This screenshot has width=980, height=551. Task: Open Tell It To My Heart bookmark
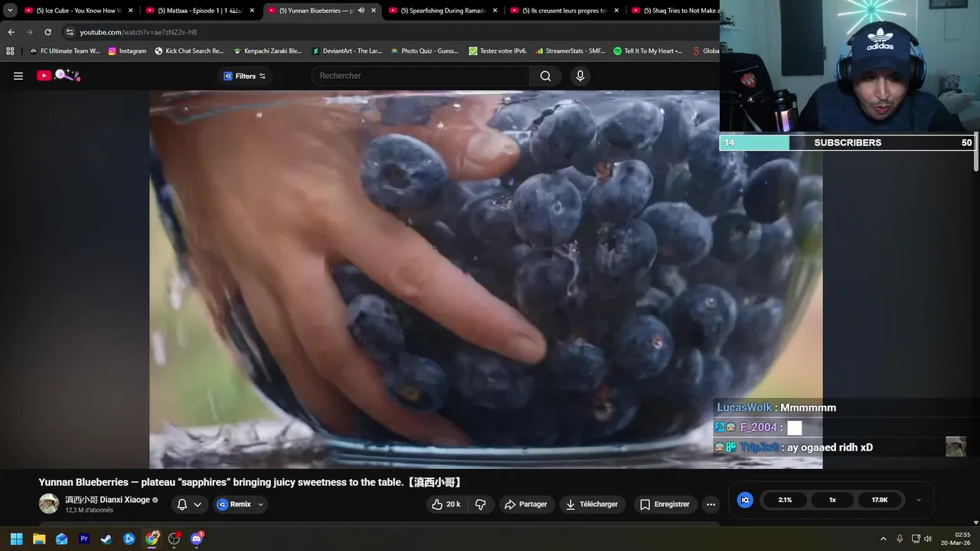point(648,51)
